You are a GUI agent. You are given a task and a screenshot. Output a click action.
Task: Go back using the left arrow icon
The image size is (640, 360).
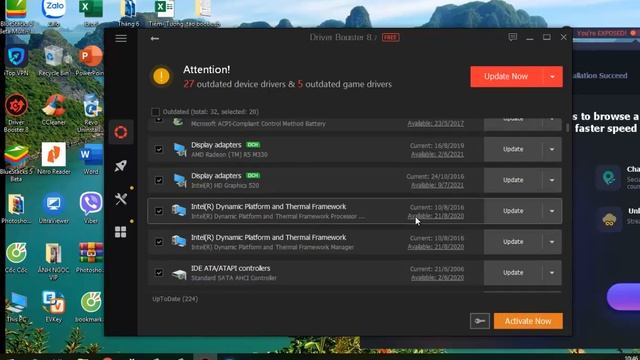154,38
